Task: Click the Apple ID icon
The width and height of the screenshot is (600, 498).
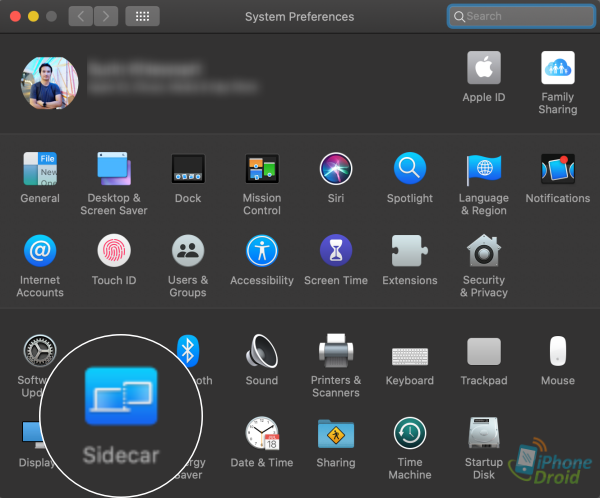Action: point(484,69)
